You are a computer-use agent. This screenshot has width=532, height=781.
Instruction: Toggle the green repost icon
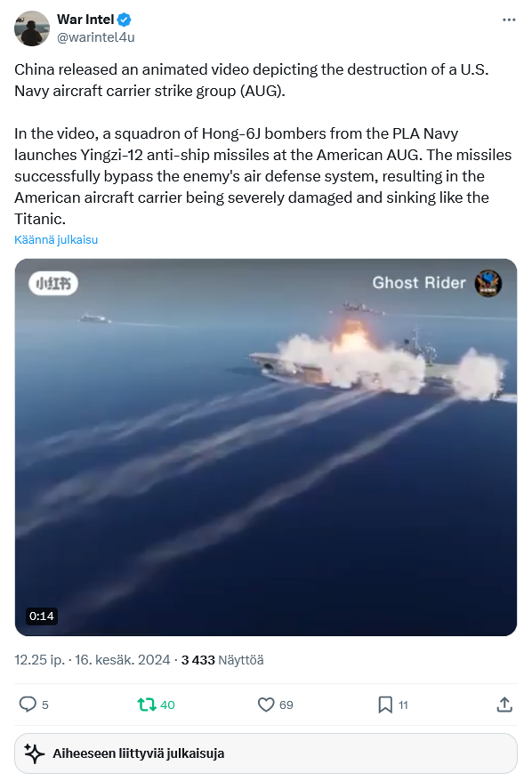click(x=147, y=705)
